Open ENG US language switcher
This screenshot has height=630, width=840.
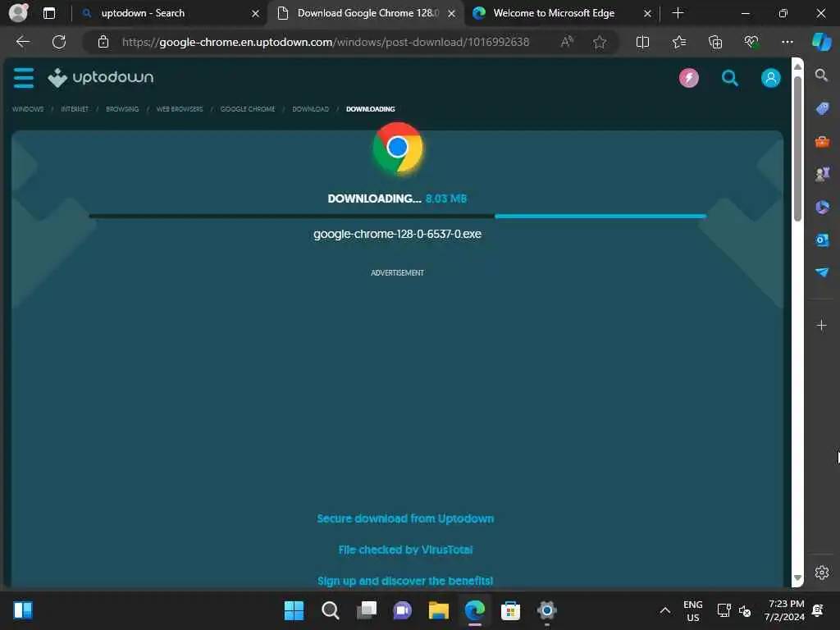tap(692, 610)
